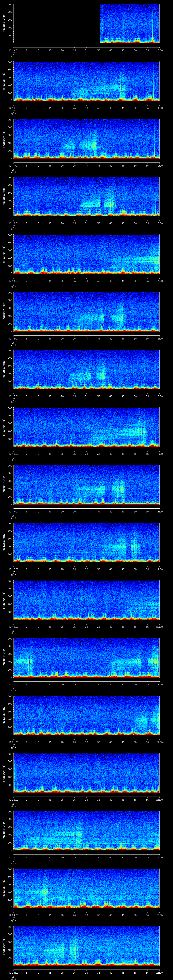The width and height of the screenshot is (173, 980).
Task: Click the 12:24:00 start time label
Action: 14,915
